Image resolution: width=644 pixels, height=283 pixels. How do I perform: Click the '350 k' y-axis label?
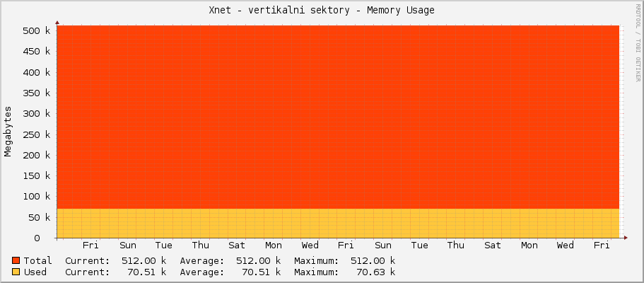click(37, 93)
